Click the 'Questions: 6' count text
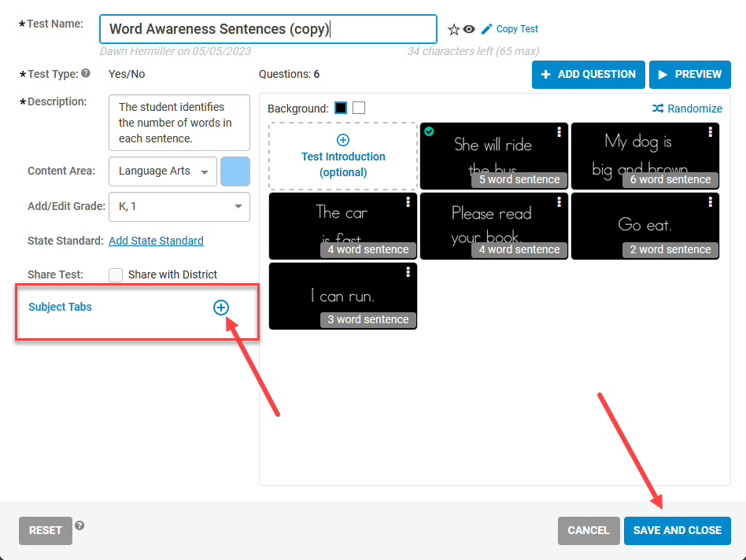 290,74
